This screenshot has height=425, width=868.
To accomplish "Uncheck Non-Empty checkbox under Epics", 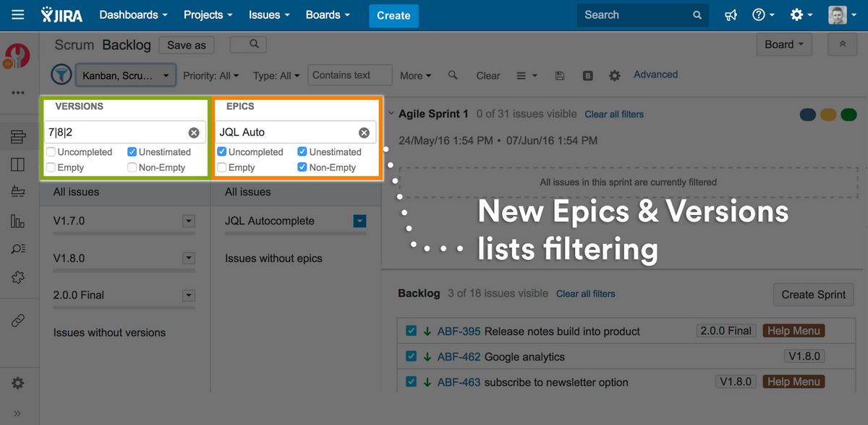I will click(x=302, y=167).
